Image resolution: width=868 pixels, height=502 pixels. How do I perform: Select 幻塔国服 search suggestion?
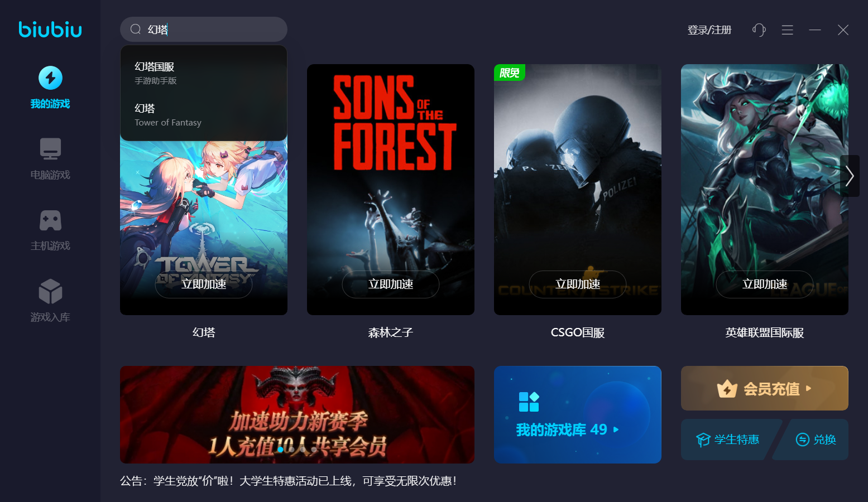204,73
